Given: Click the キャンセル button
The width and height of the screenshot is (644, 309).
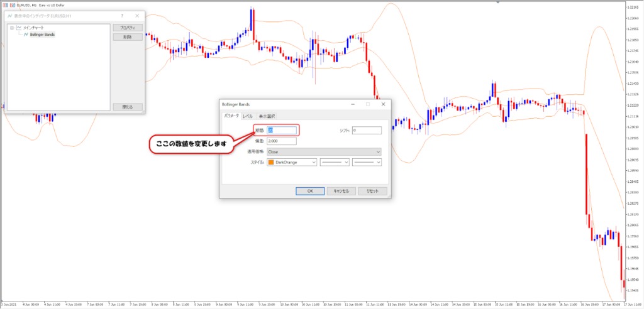Looking at the screenshot, I should pyautogui.click(x=341, y=191).
